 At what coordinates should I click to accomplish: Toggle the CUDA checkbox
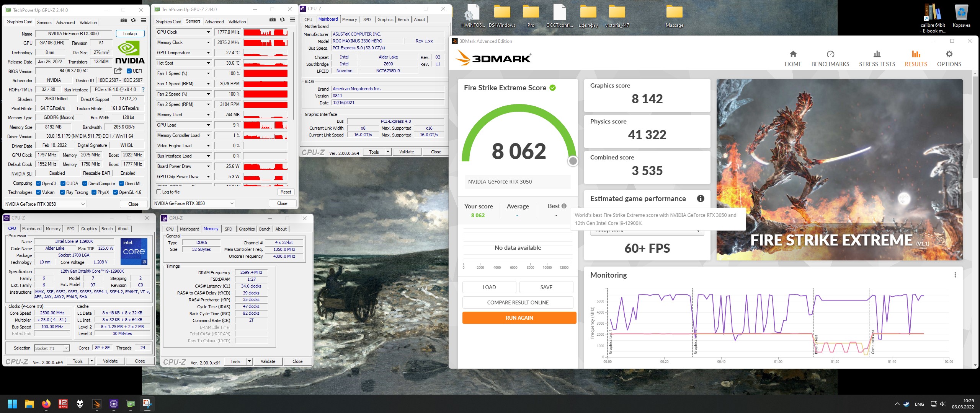[63, 184]
